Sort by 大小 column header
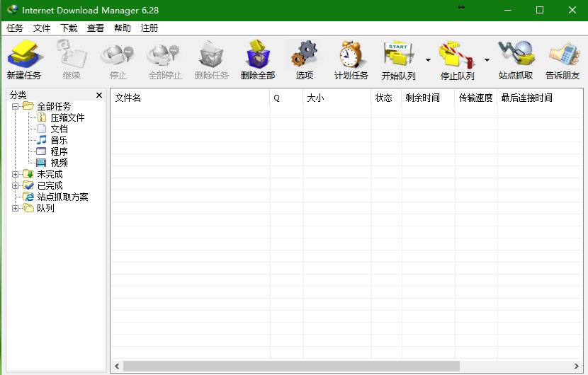This screenshot has height=375, width=588. point(337,98)
